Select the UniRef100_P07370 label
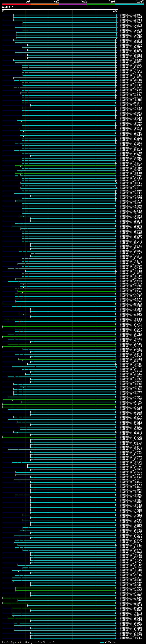 [x=131, y=337]
